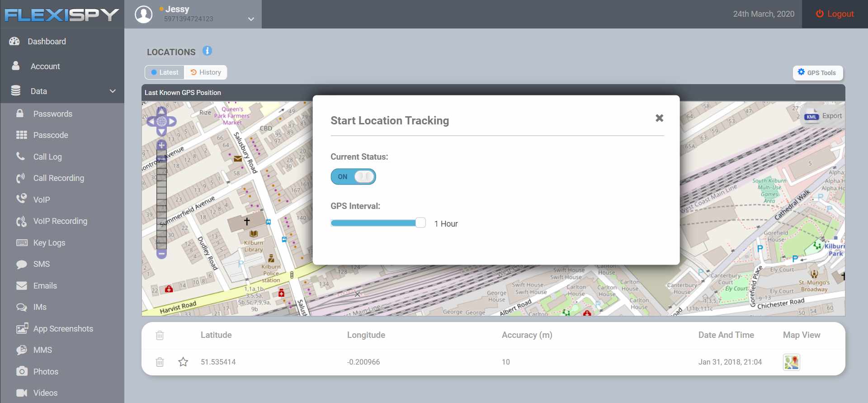Open the Dashboard gauge icon
868x403 pixels.
[x=14, y=41]
